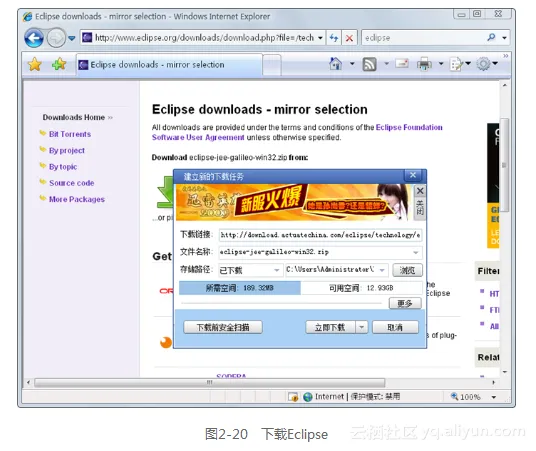Stop loading with the red X icon
The height and width of the screenshot is (451, 536).
(349, 38)
